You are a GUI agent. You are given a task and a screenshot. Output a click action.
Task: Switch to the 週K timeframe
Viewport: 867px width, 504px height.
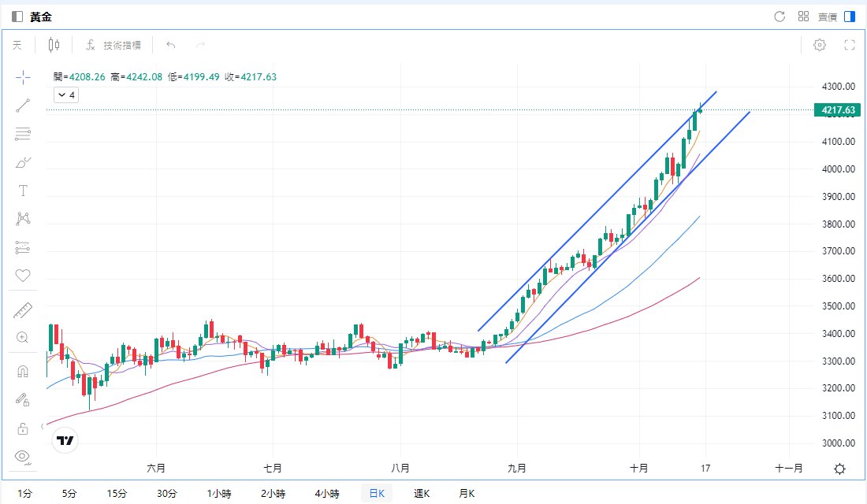(422, 494)
